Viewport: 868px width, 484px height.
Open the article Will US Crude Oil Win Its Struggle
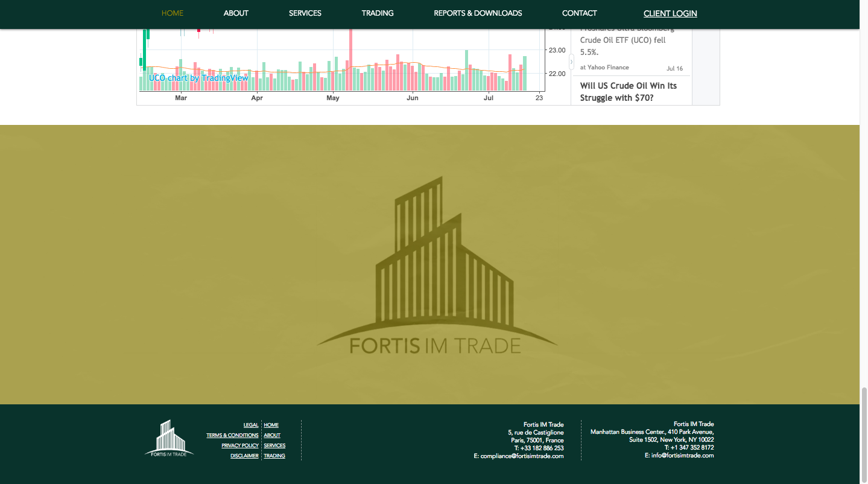[x=628, y=92]
